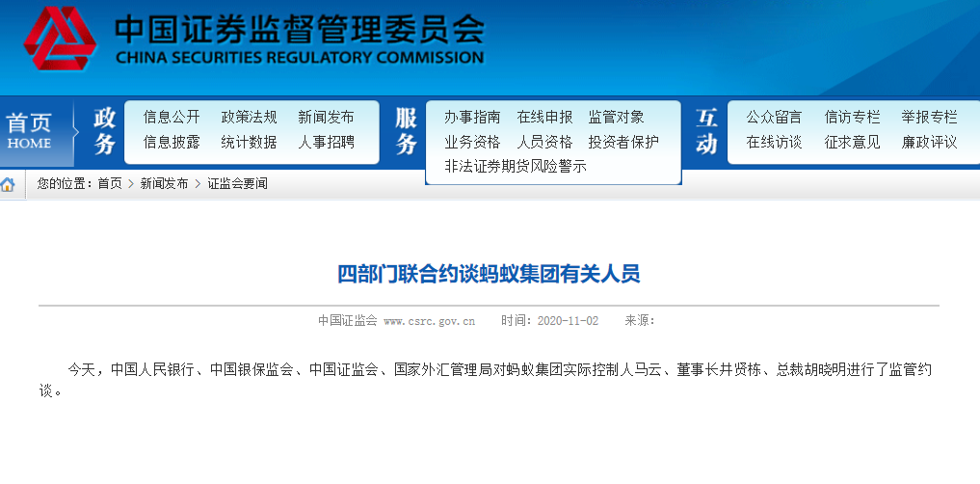Open 监管对象 menu item
This screenshot has height=484, width=980.
[617, 117]
